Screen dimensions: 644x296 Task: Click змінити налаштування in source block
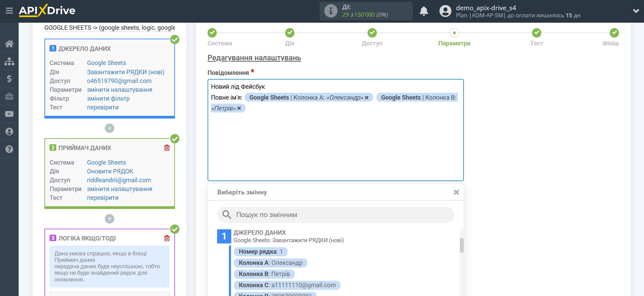click(x=119, y=90)
